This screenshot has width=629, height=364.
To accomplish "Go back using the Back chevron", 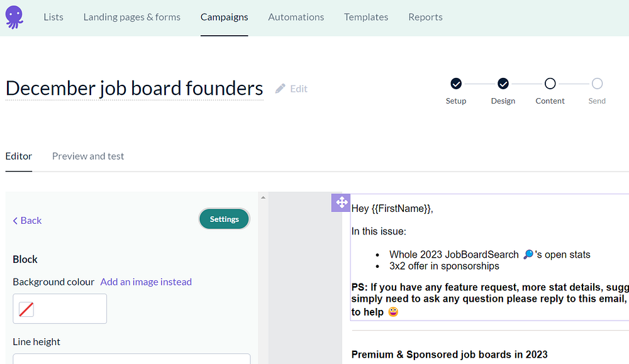I will coord(27,220).
